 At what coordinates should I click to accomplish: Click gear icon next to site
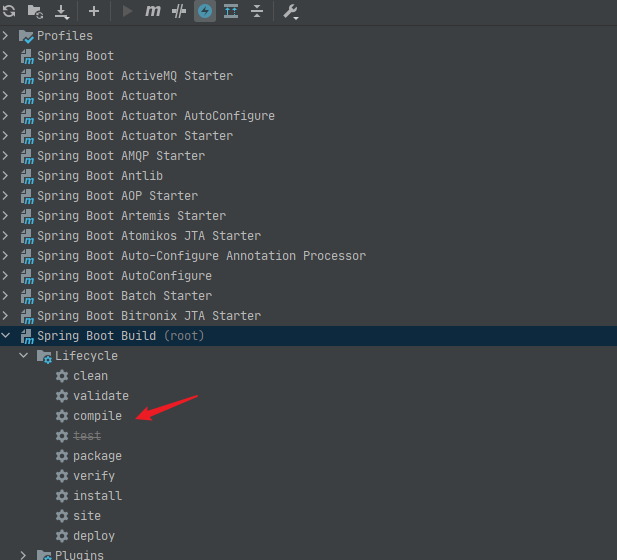pos(62,516)
